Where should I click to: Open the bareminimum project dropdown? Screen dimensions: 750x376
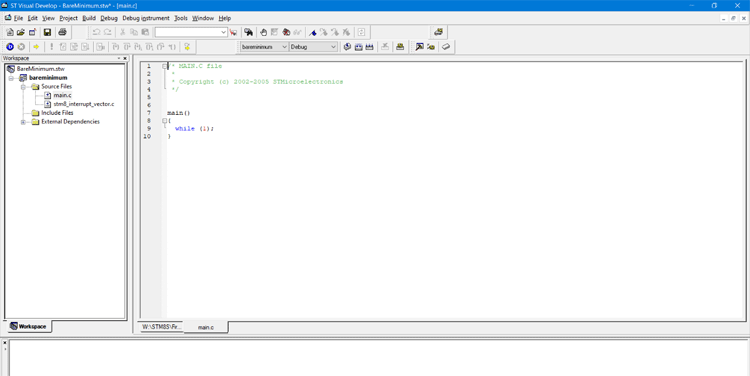(284, 47)
